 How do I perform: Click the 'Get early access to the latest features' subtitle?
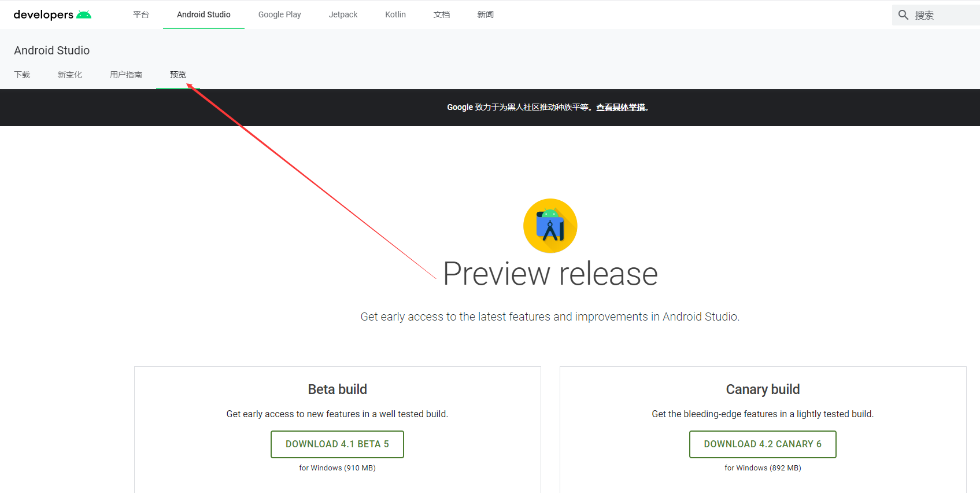click(x=550, y=317)
